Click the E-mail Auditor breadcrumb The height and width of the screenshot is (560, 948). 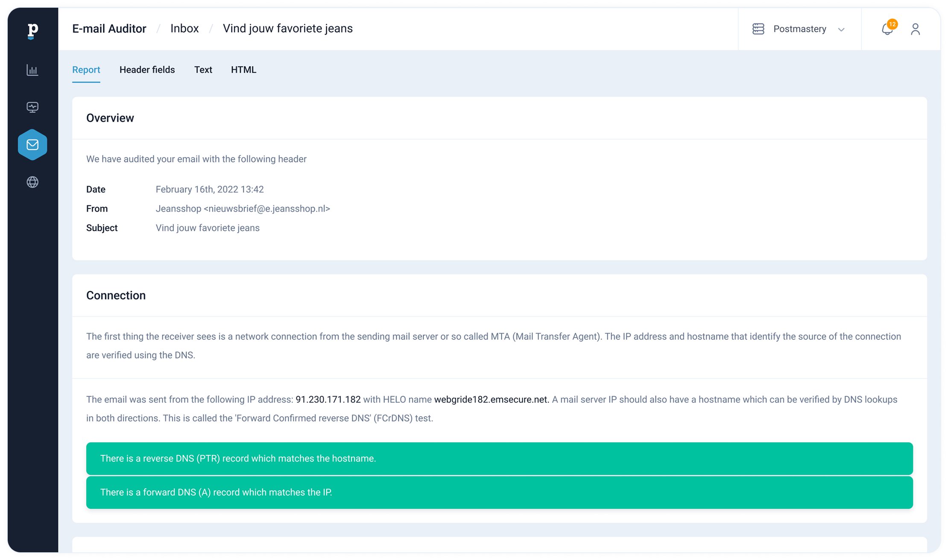(109, 29)
